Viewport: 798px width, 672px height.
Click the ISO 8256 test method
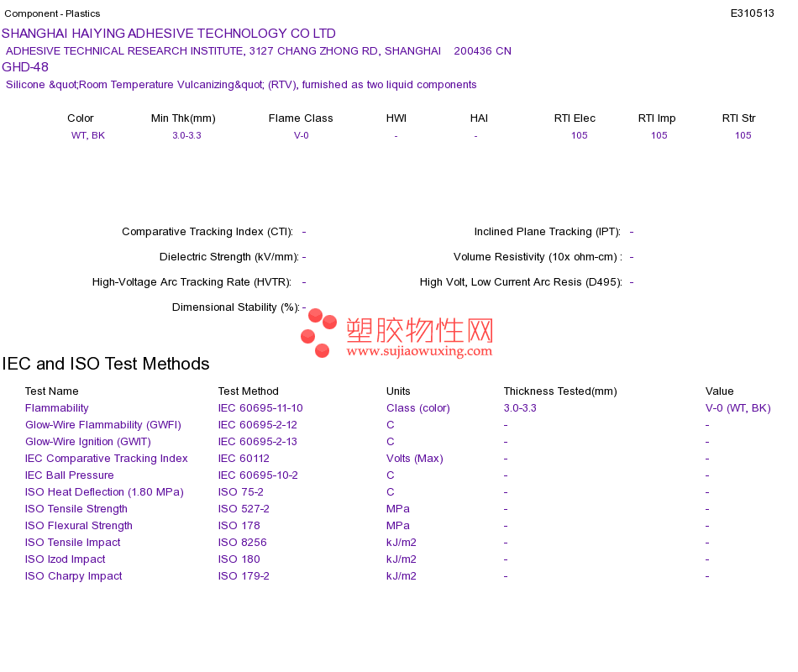[242, 542]
